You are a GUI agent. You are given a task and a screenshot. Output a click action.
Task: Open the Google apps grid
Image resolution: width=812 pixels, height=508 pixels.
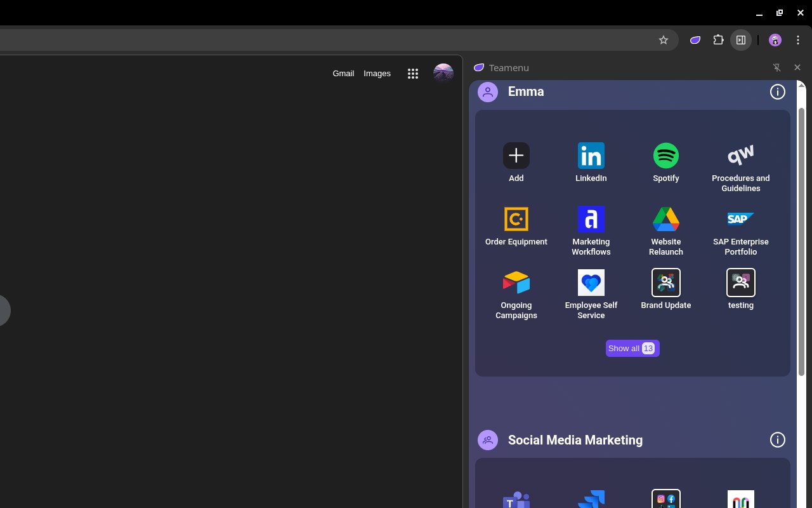tap(413, 74)
